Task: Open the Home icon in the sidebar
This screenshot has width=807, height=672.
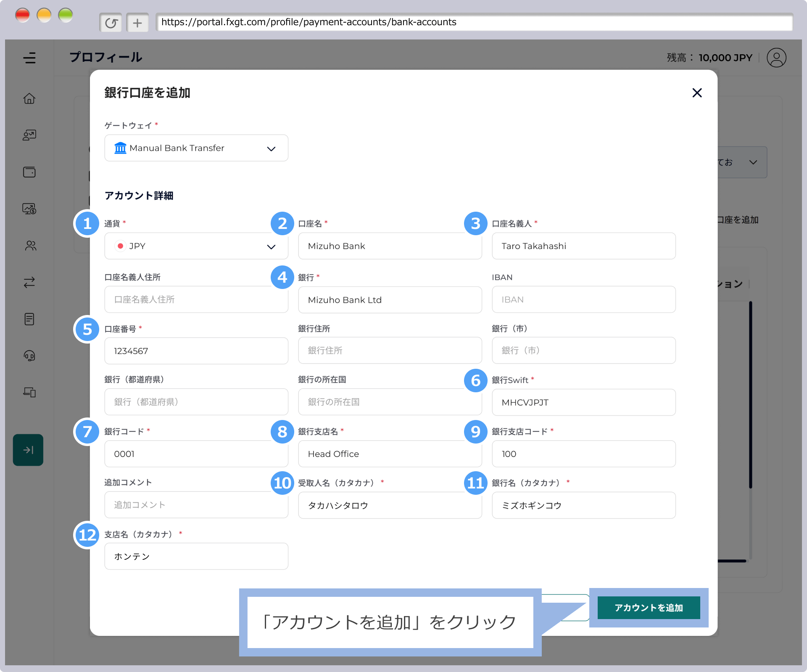Action: (29, 98)
